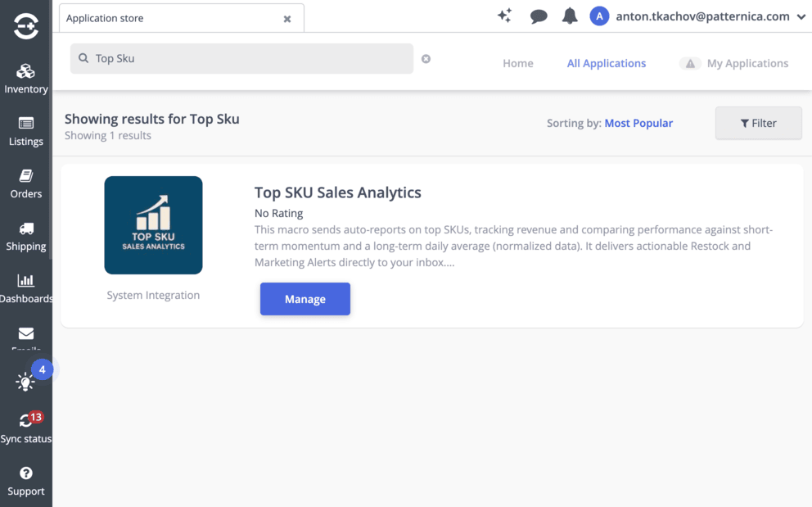Clear the Top Sku search text
812x507 pixels.
[426, 59]
